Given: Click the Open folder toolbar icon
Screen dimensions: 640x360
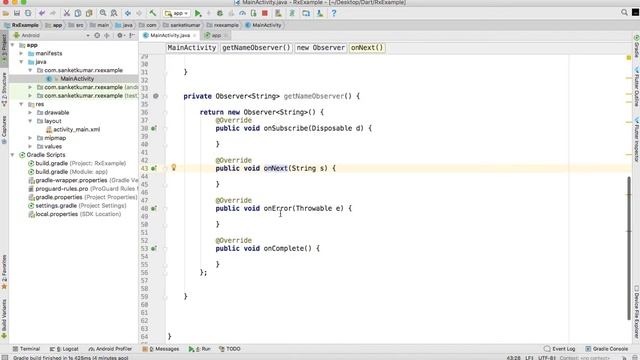Looking at the screenshot, I should pyautogui.click(x=6, y=13).
